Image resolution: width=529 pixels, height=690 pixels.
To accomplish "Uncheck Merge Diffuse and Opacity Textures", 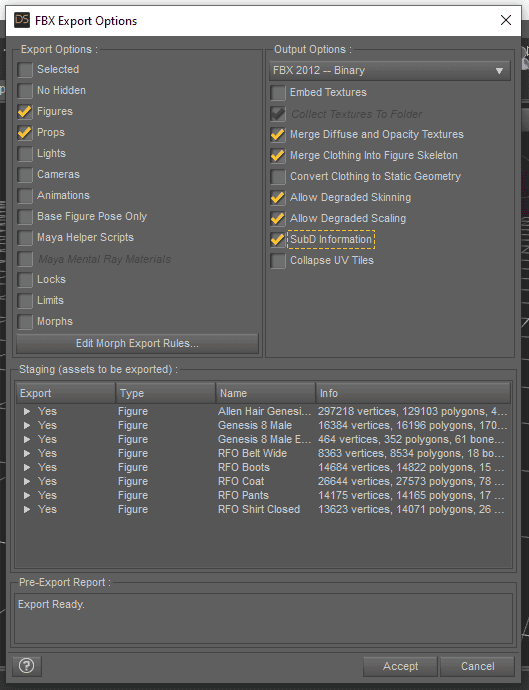I will (x=278, y=135).
